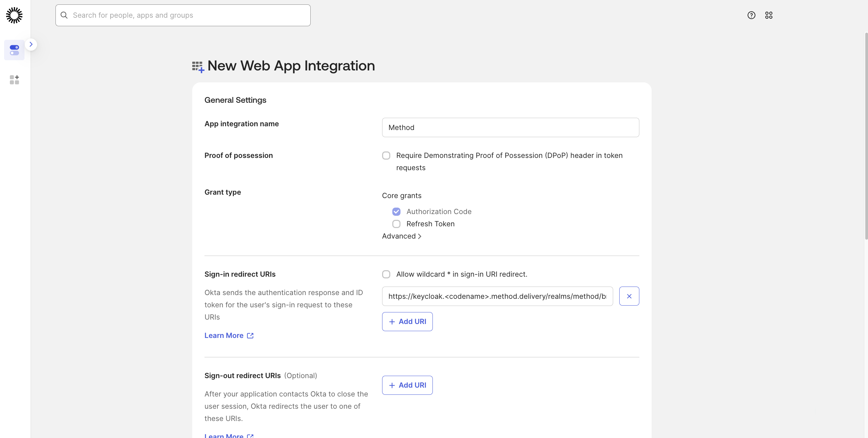Expand the sidebar with chevron arrow
This screenshot has height=438, width=868.
point(31,44)
